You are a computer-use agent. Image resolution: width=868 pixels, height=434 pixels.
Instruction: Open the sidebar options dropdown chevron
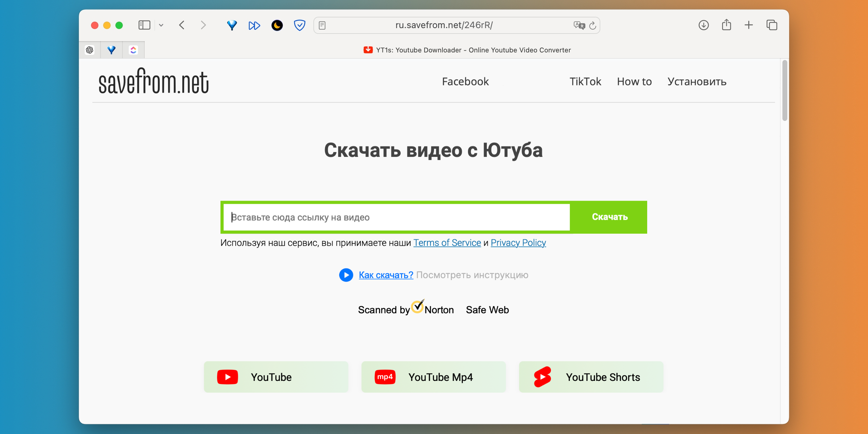161,25
